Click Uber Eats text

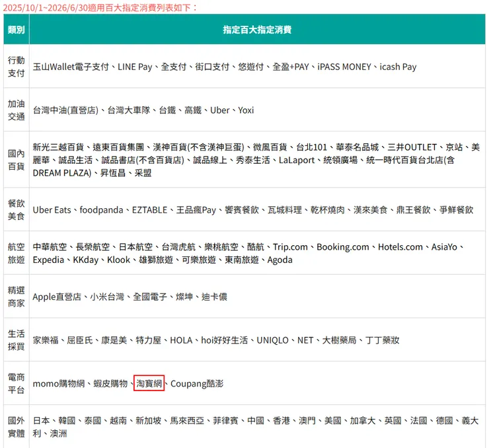[x=52, y=210]
